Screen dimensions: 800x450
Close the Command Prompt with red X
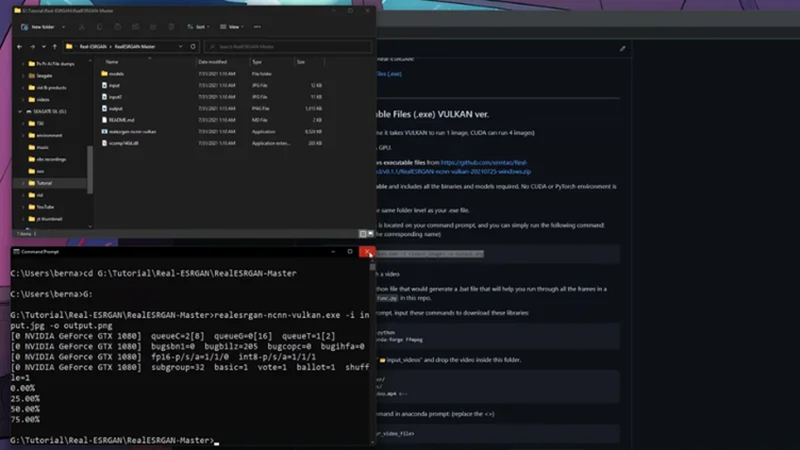[367, 252]
